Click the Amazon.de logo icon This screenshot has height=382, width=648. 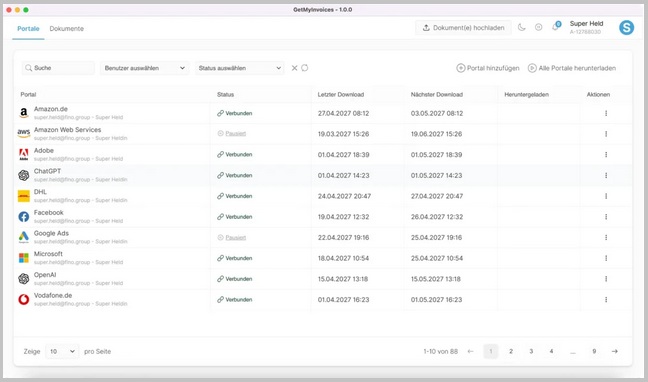tap(24, 113)
